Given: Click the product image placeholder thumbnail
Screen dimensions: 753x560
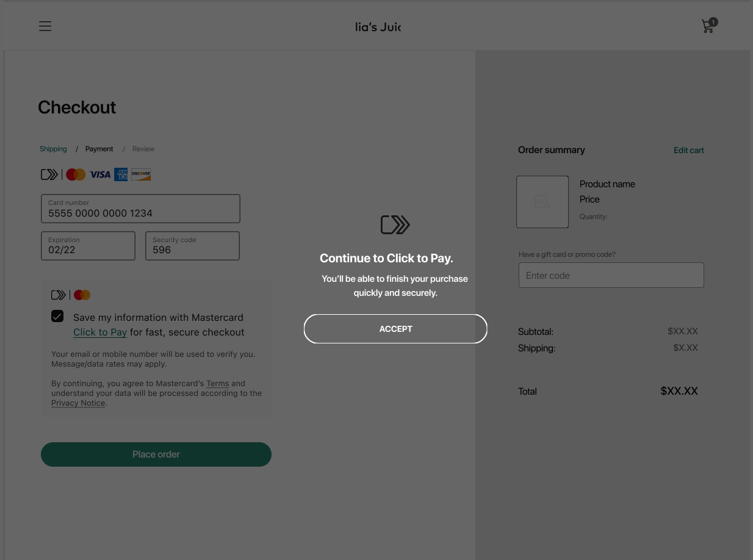Looking at the screenshot, I should click(542, 202).
